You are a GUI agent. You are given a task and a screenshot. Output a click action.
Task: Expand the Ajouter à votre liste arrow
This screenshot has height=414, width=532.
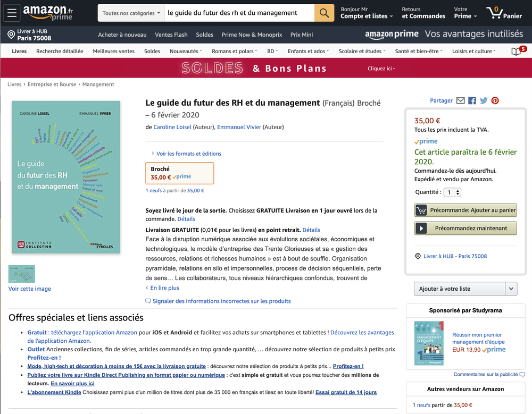(x=511, y=289)
